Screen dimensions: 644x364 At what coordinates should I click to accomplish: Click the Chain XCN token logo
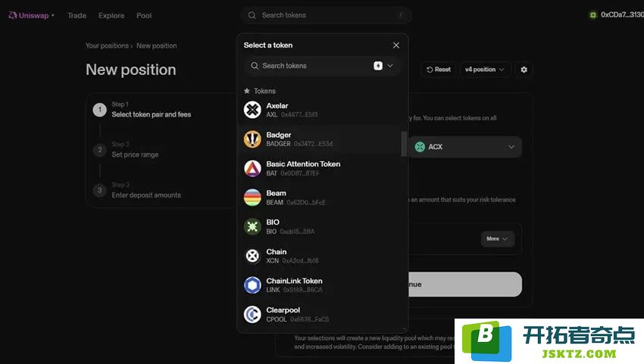252,256
